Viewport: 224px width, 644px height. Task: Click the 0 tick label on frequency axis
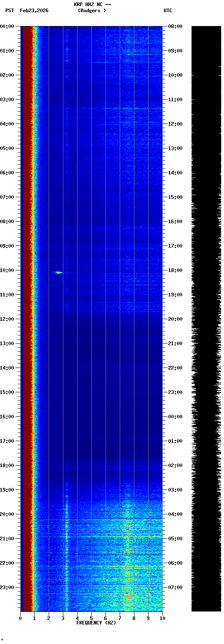20,618
